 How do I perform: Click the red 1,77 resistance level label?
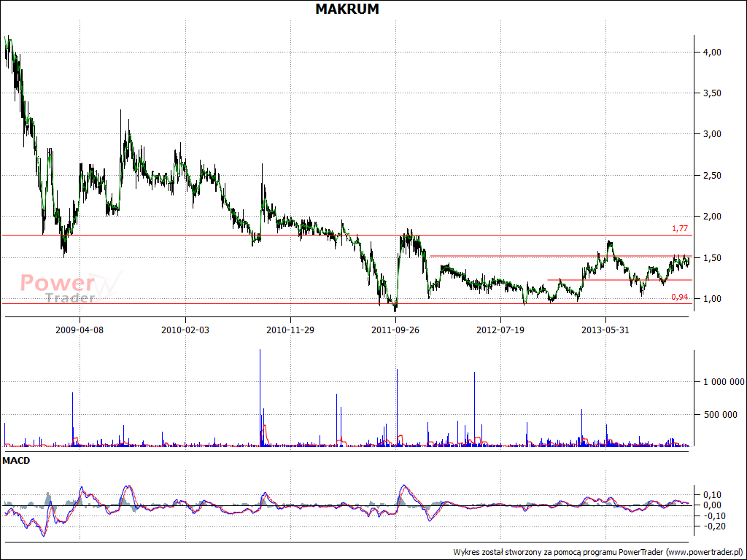point(680,228)
